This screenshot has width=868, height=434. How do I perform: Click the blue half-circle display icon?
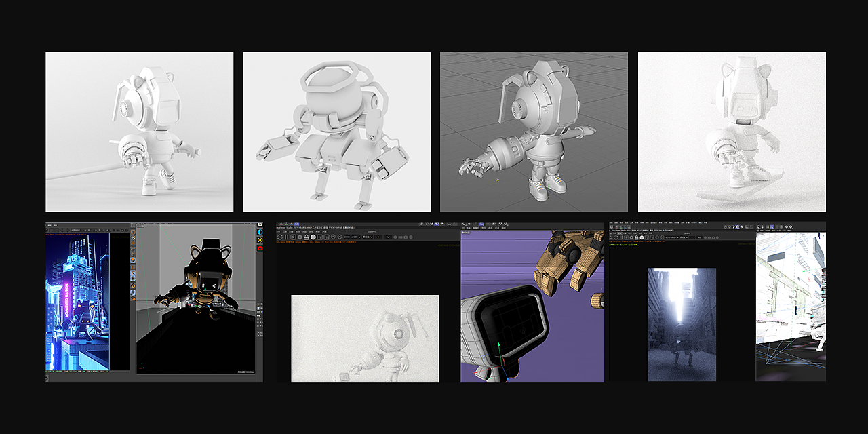[x=260, y=232]
